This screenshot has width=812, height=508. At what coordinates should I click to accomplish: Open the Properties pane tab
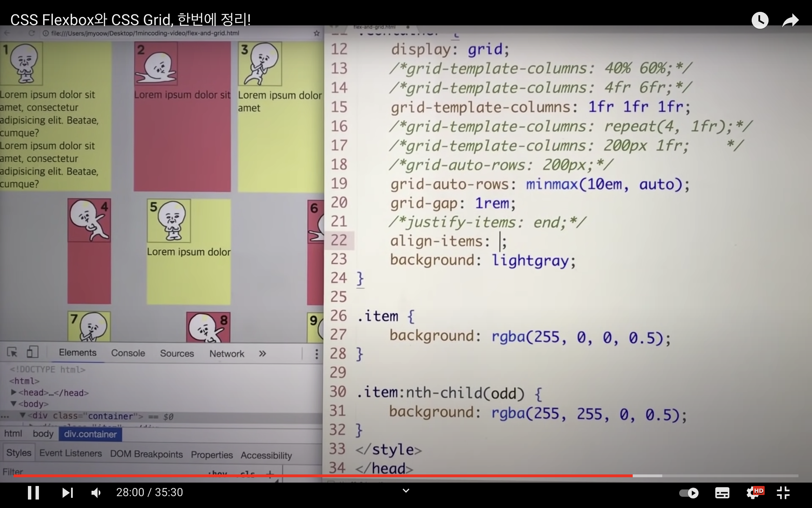click(212, 455)
